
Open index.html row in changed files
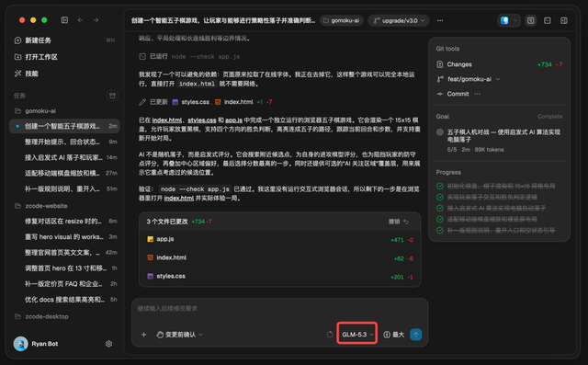click(x=279, y=257)
